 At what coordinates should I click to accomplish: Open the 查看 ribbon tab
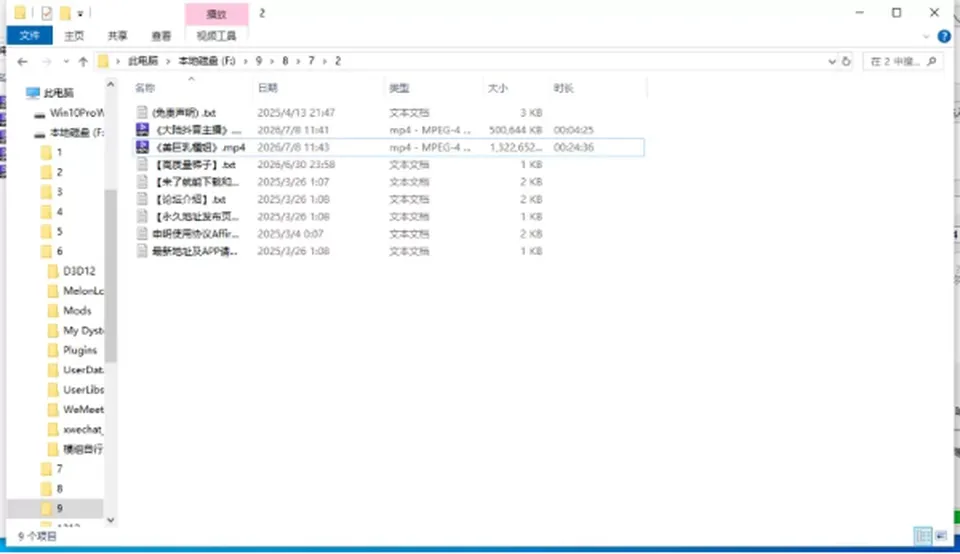coord(161,36)
